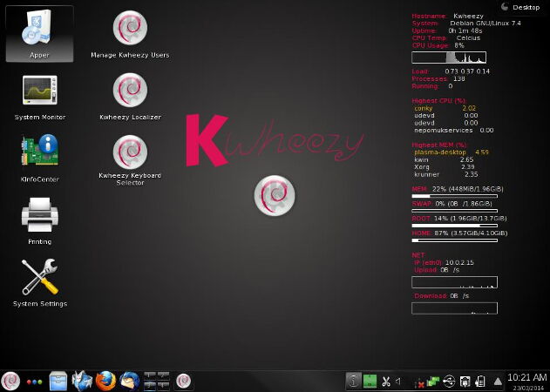Launch System Monitor from the desktop

click(x=39, y=91)
